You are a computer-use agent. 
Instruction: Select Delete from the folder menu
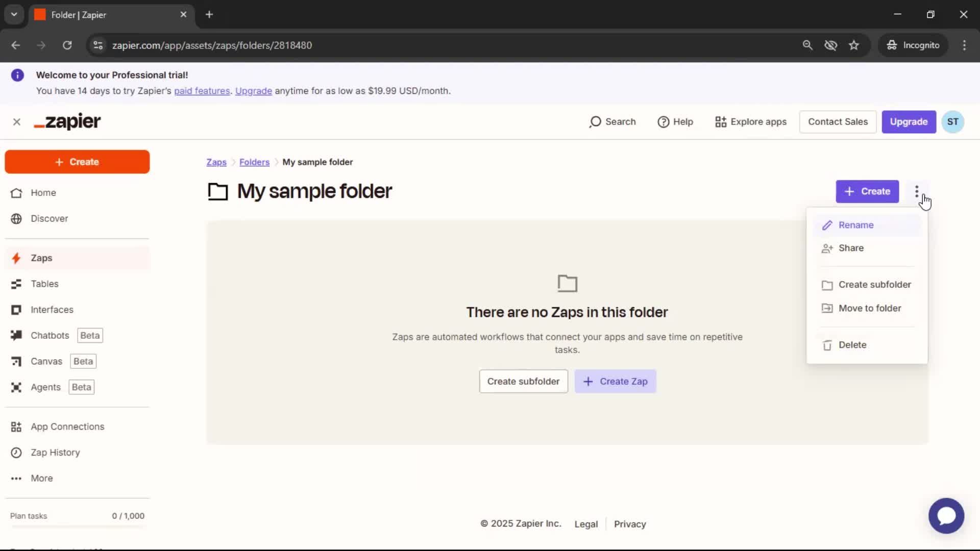[x=867, y=345]
